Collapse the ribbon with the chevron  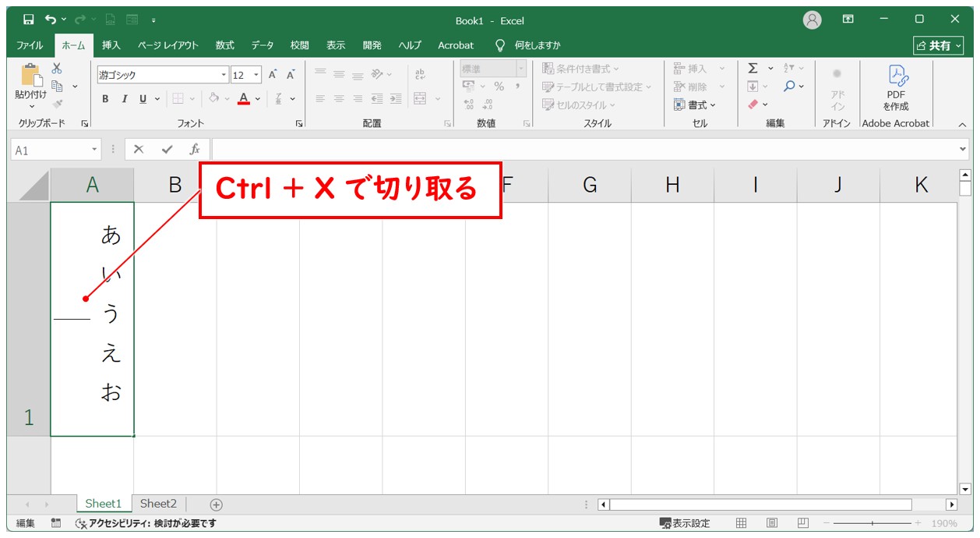[x=962, y=124]
